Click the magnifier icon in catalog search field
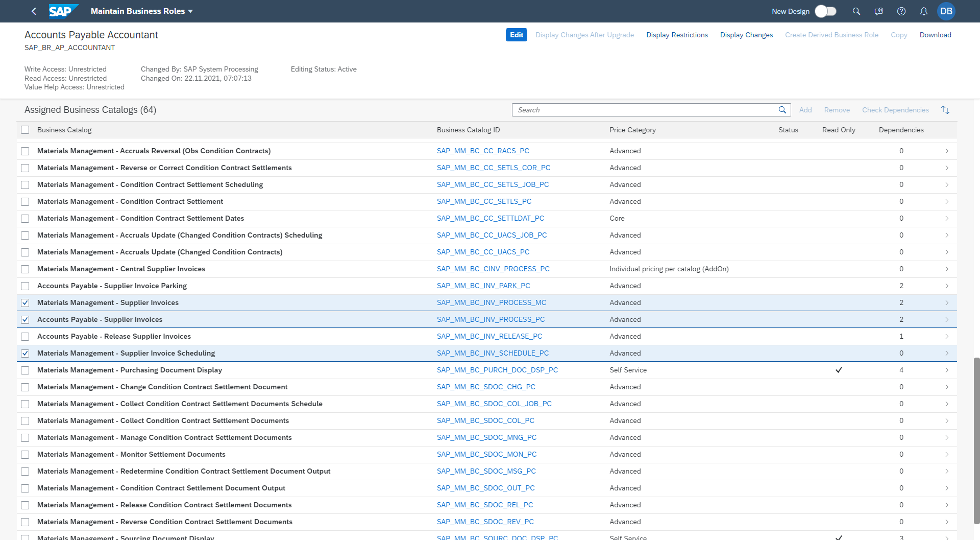Screen dimensions: 980x540 pos(782,110)
